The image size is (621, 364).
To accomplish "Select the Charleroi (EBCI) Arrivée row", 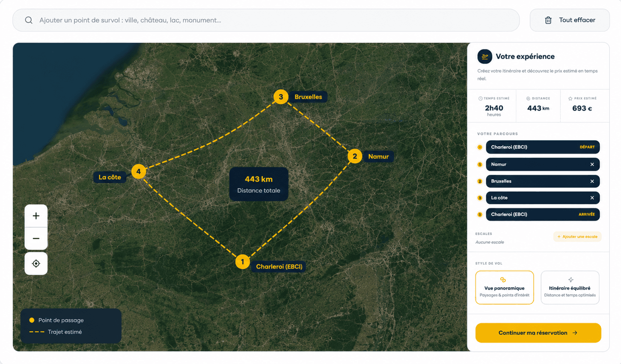I will [543, 214].
